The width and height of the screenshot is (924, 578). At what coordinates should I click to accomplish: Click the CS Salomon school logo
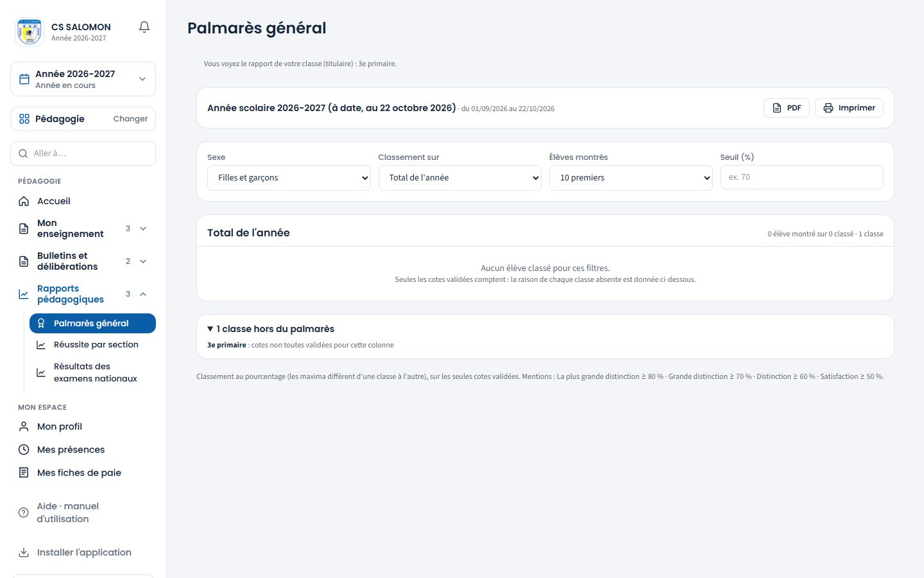point(30,32)
